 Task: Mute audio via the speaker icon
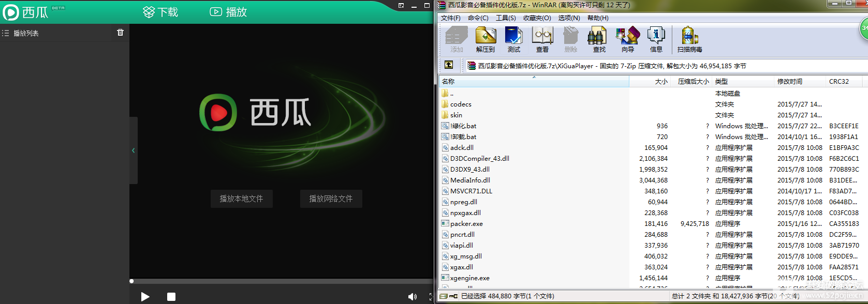(x=412, y=297)
